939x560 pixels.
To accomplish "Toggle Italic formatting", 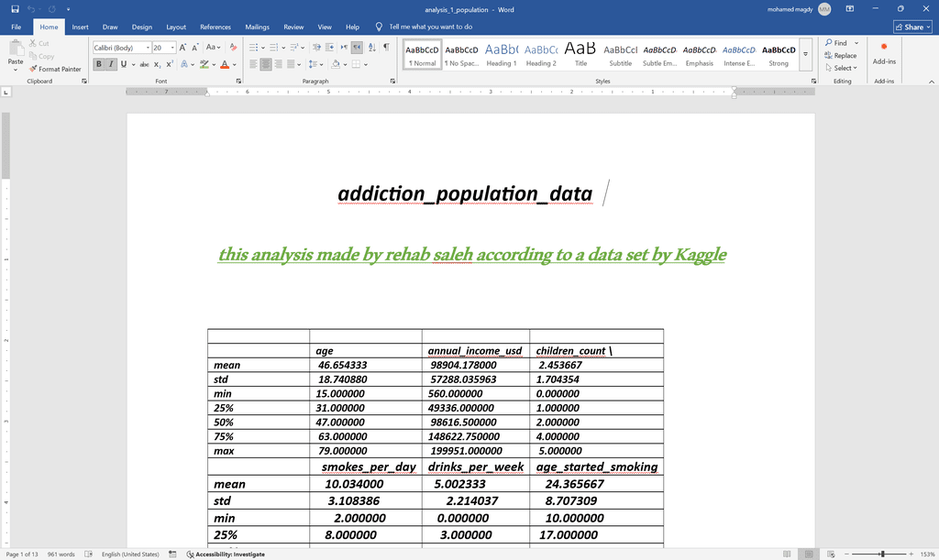I will (x=111, y=64).
